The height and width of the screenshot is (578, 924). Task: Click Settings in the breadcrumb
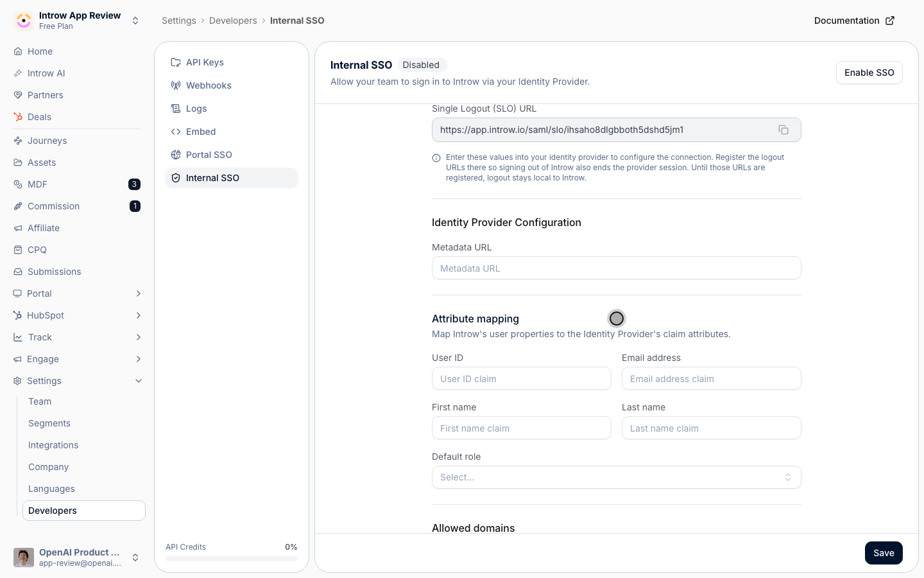179,21
